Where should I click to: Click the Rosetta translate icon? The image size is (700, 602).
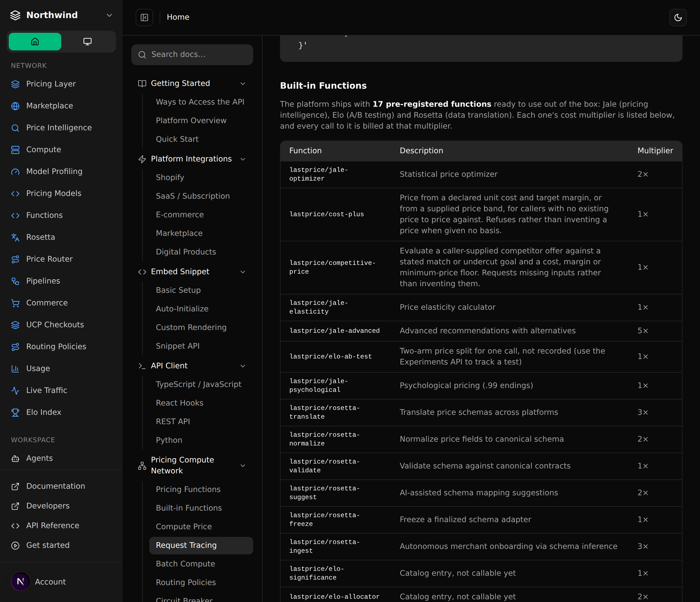coord(15,237)
